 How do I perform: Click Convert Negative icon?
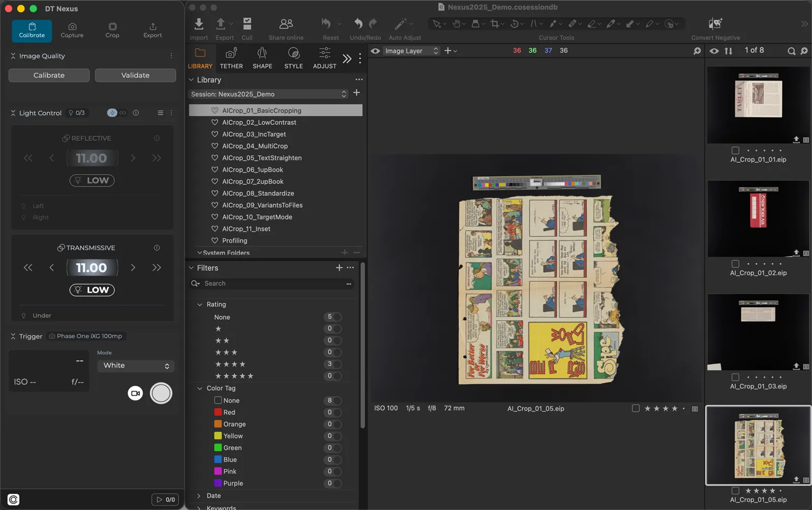click(715, 24)
